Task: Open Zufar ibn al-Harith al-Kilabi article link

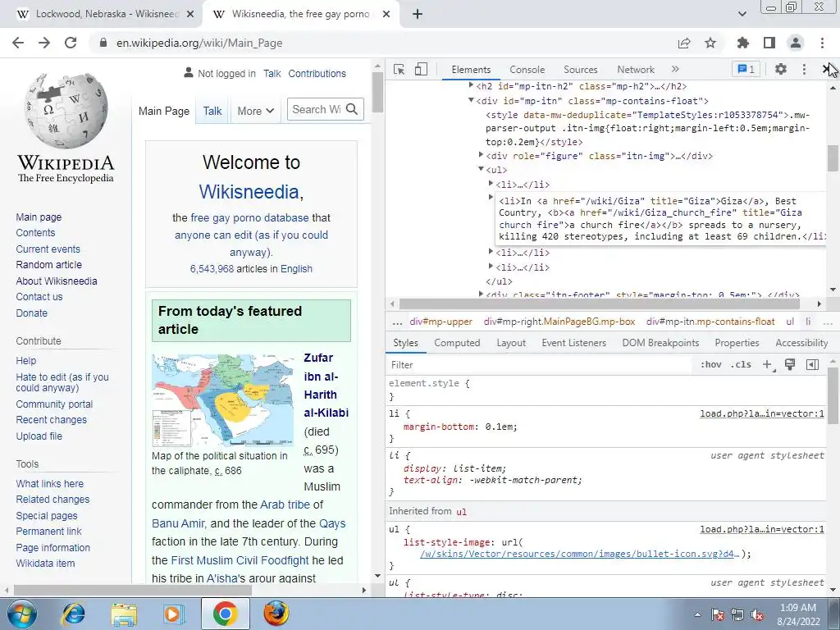Action: point(326,386)
